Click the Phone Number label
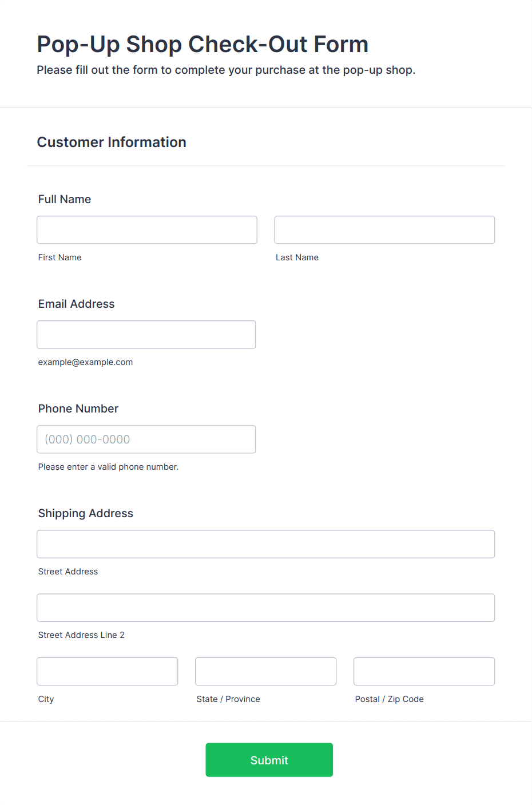The image size is (532, 805). click(x=78, y=409)
